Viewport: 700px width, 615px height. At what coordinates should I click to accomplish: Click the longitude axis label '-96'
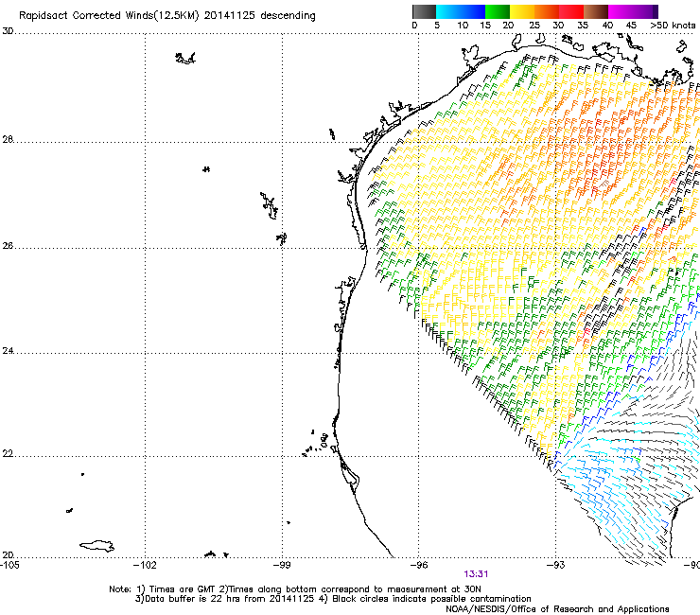point(418,565)
